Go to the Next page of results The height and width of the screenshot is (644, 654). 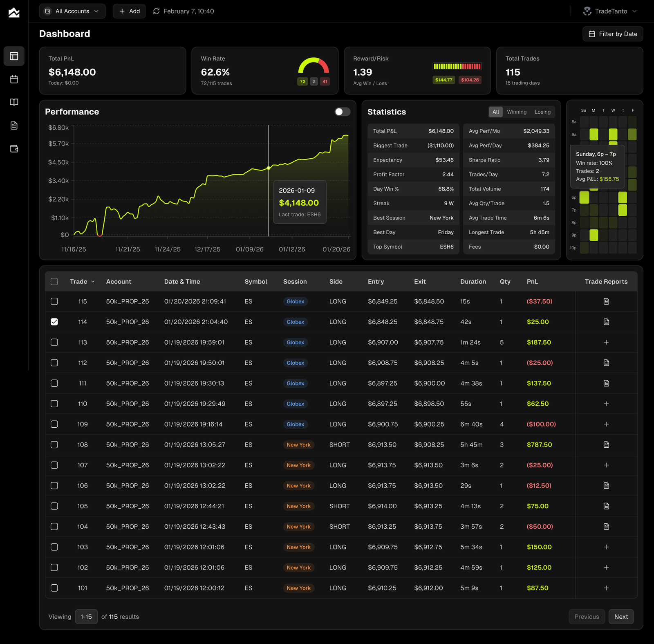[621, 617]
